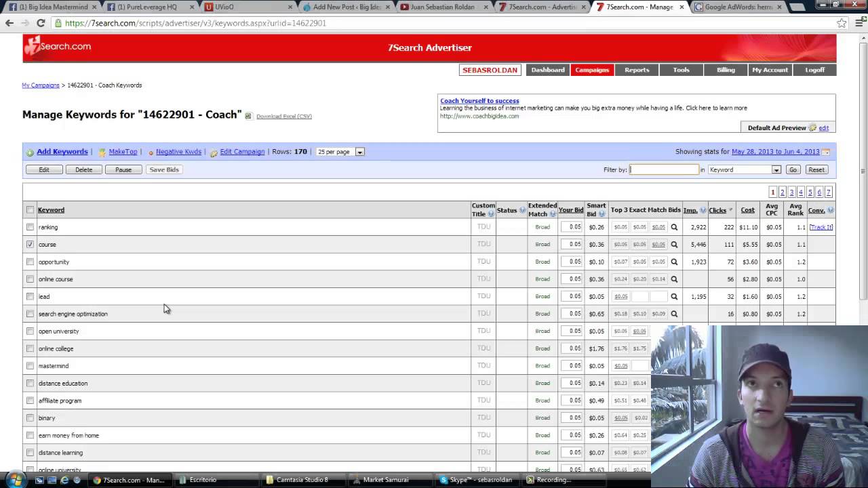The width and height of the screenshot is (868, 488).
Task: Click the browser reload icon
Action: 41,23
